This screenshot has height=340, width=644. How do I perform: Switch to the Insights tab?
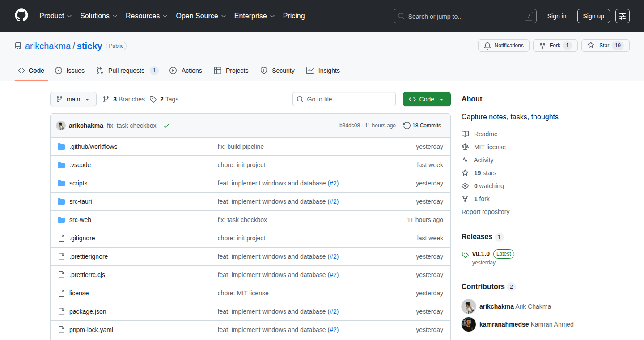[x=323, y=71]
